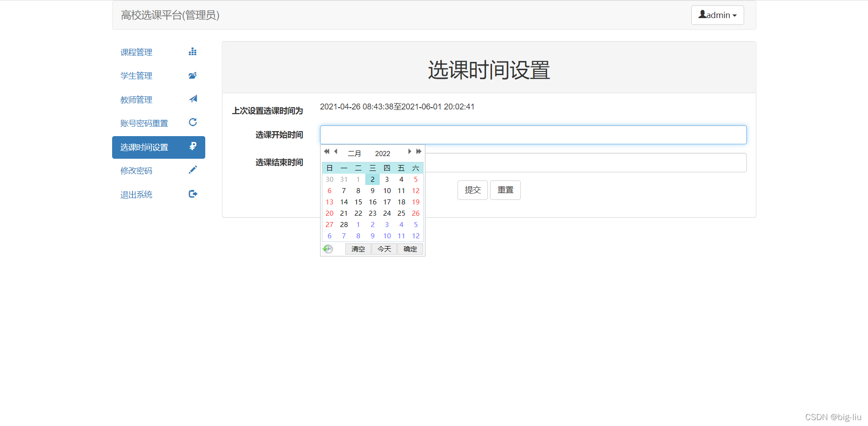The height and width of the screenshot is (426, 868).
Task: Select date 17 in the calendar
Action: click(387, 202)
